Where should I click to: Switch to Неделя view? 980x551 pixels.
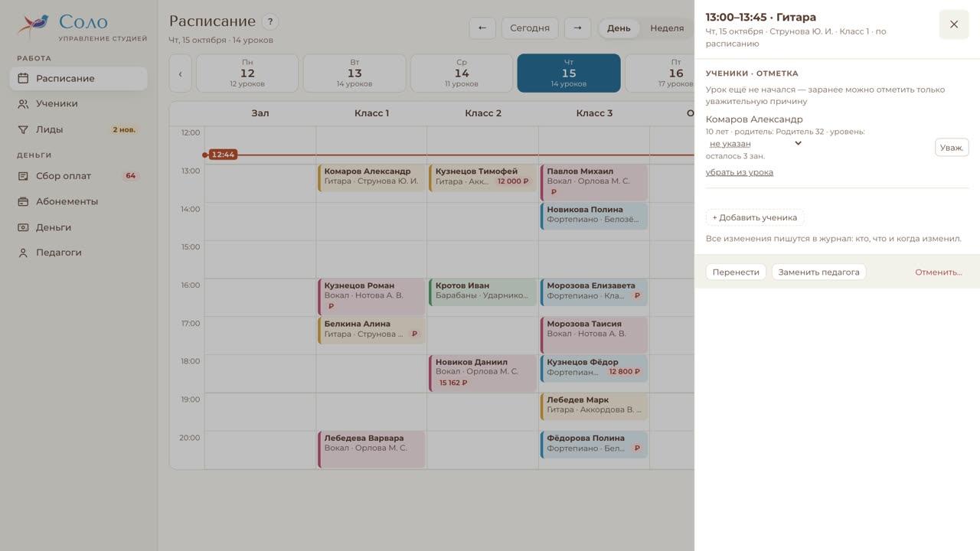667,28
